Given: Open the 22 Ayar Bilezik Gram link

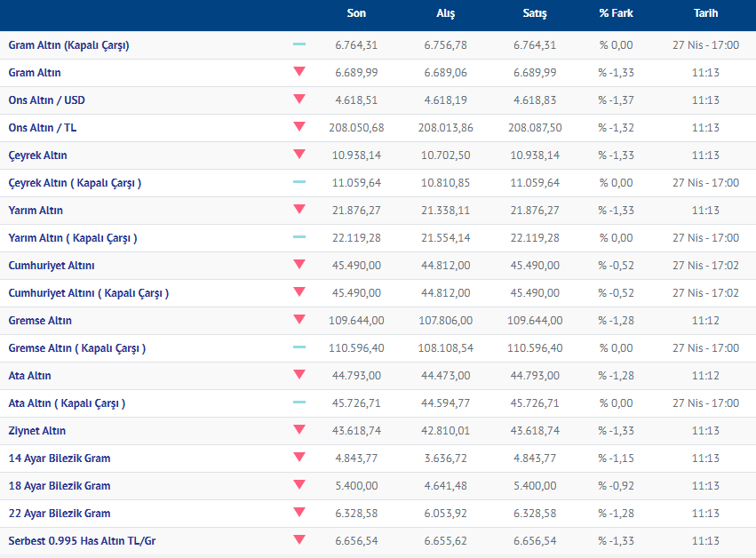Looking at the screenshot, I should coord(60,514).
